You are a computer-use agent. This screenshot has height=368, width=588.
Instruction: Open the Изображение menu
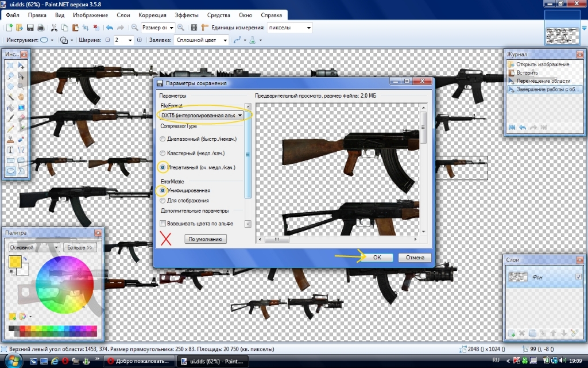tap(90, 16)
